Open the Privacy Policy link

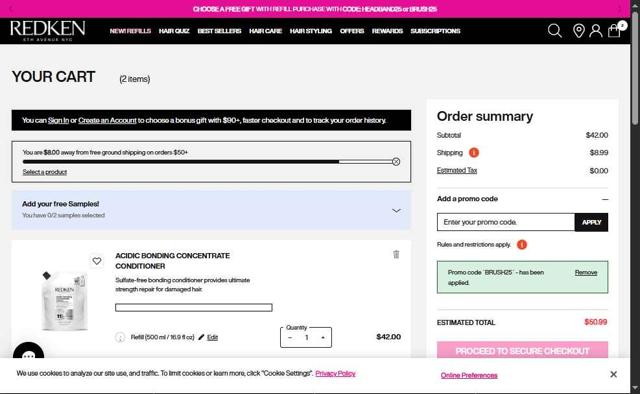click(x=335, y=374)
